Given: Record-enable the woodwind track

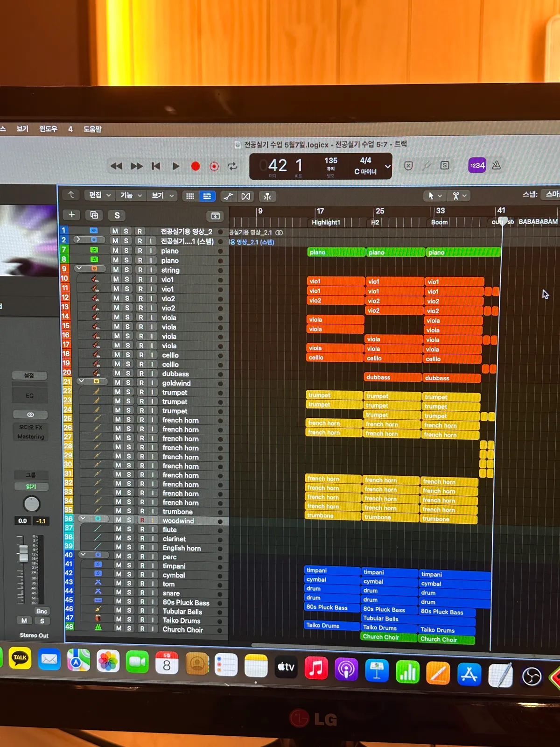Looking at the screenshot, I should tap(142, 520).
